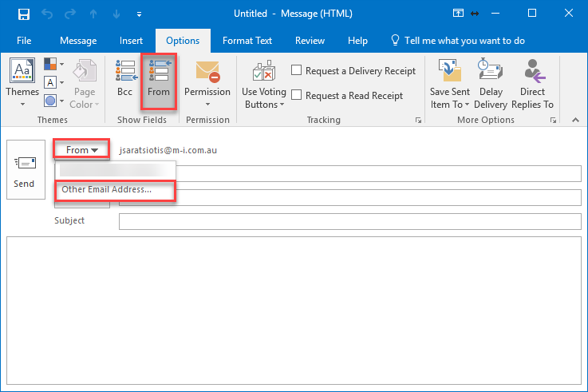
Task: Open Tracking group dialog launcher
Action: (418, 120)
